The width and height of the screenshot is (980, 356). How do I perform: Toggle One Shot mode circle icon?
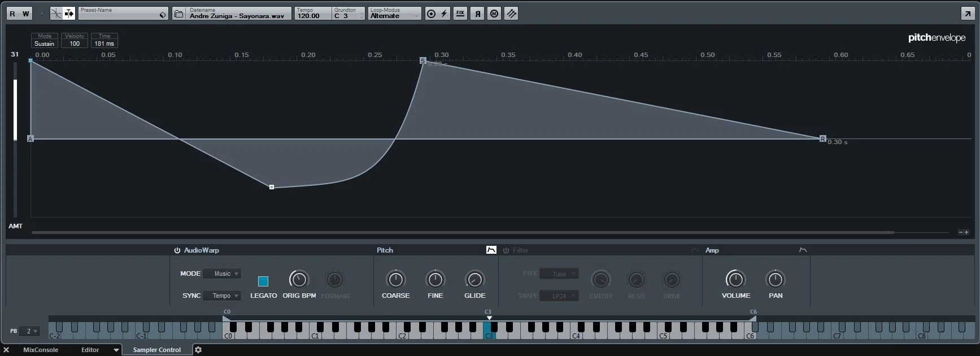point(431,14)
